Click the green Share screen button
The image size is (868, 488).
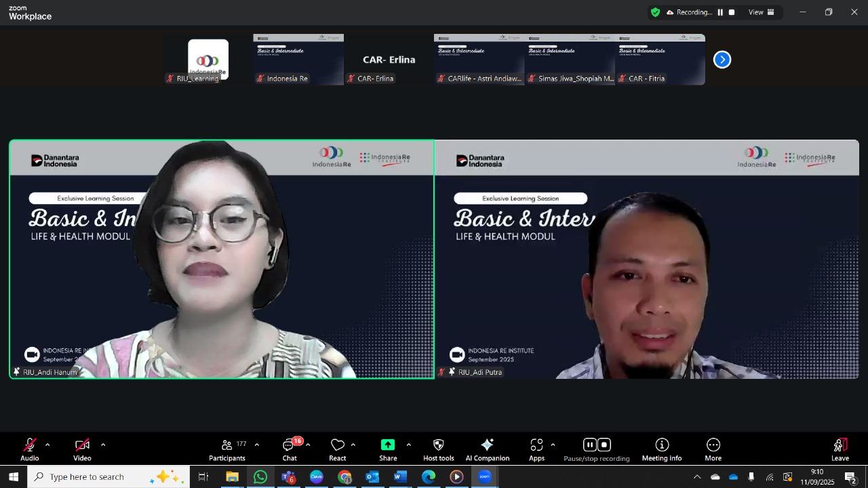click(388, 445)
